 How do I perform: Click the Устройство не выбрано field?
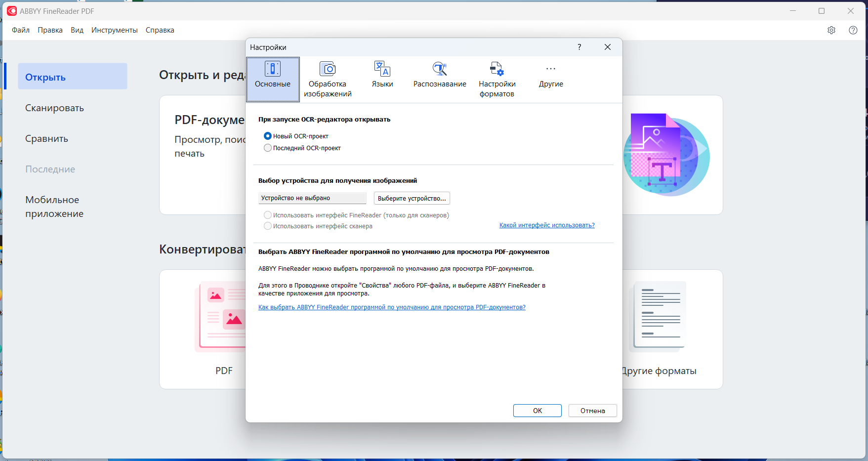pyautogui.click(x=312, y=198)
